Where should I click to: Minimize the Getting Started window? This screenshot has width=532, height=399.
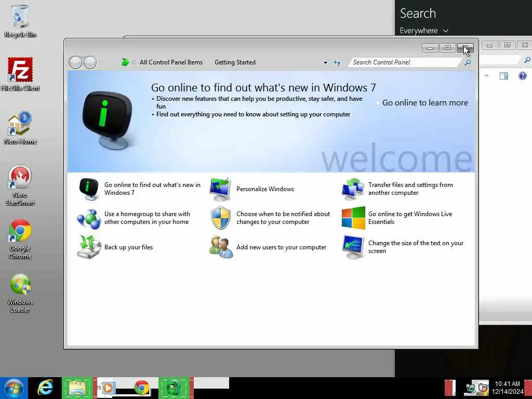(430, 48)
